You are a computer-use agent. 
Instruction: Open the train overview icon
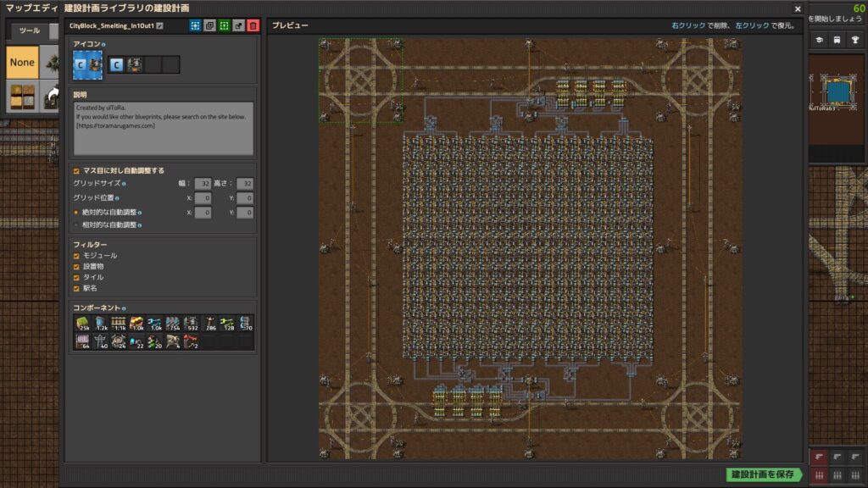point(837,40)
